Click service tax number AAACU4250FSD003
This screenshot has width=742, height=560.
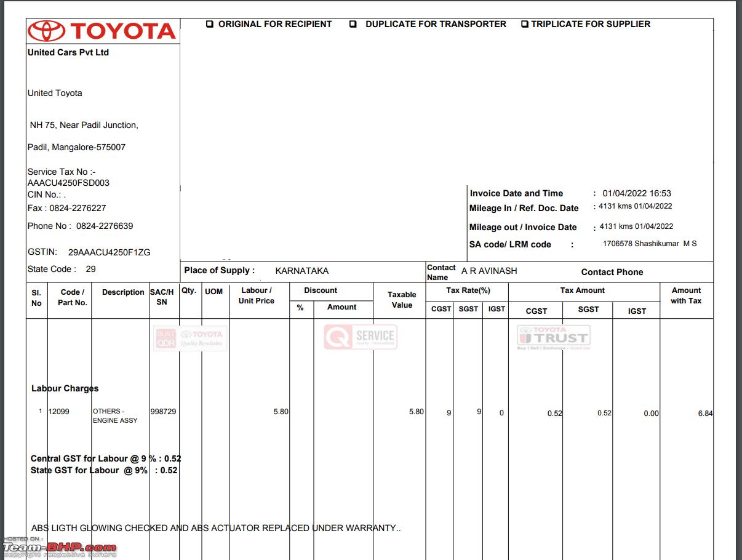click(x=68, y=183)
